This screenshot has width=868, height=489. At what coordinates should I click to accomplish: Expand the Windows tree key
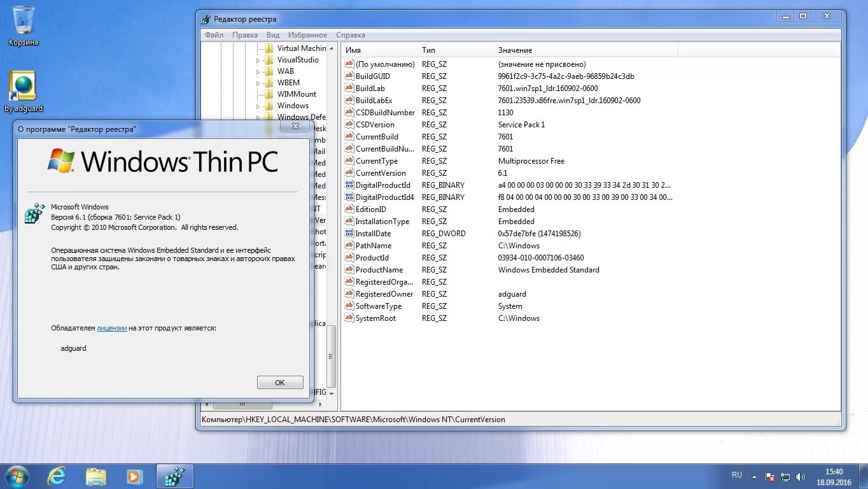point(258,106)
